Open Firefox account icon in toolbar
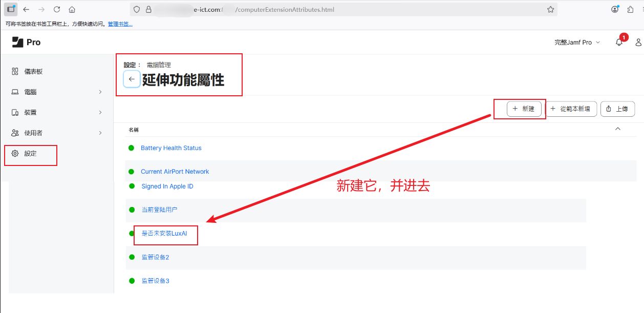The image size is (644, 313). tap(615, 9)
